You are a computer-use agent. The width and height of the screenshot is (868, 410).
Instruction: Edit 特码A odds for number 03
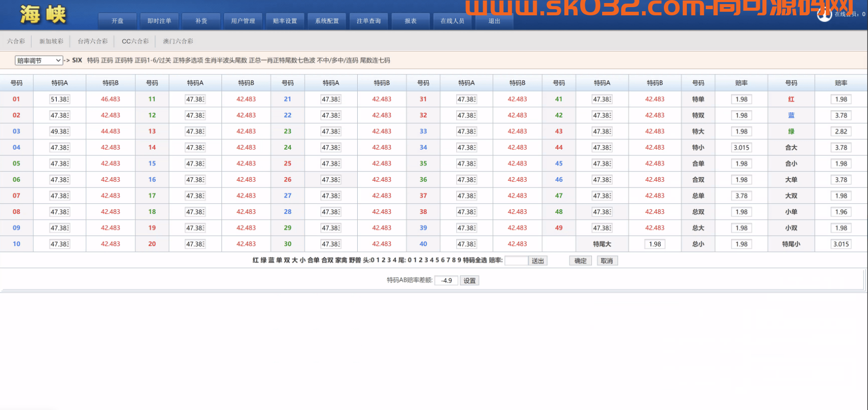tap(60, 132)
